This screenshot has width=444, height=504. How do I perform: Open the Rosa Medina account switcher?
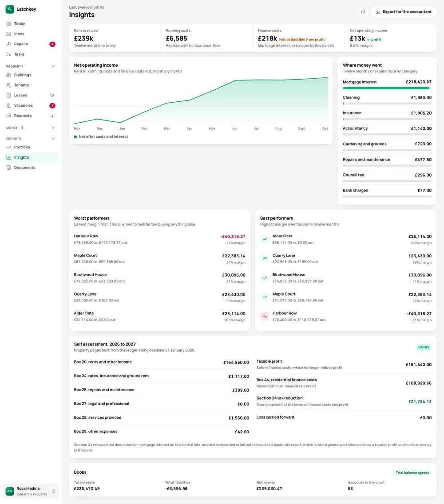coord(31,491)
